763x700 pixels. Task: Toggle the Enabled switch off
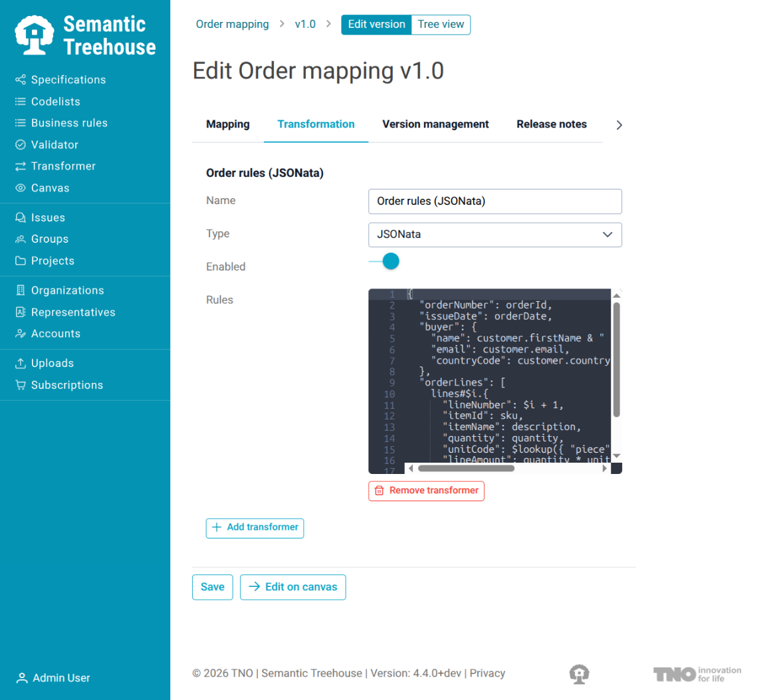click(x=384, y=261)
